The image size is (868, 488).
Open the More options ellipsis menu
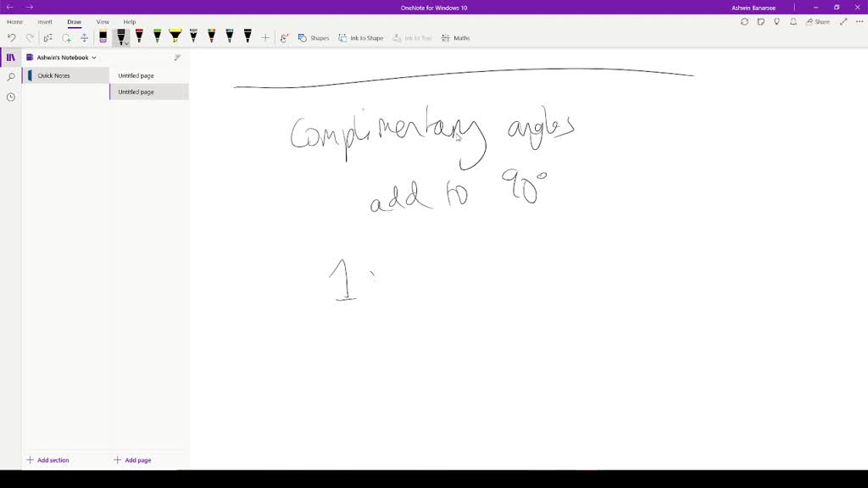859,21
